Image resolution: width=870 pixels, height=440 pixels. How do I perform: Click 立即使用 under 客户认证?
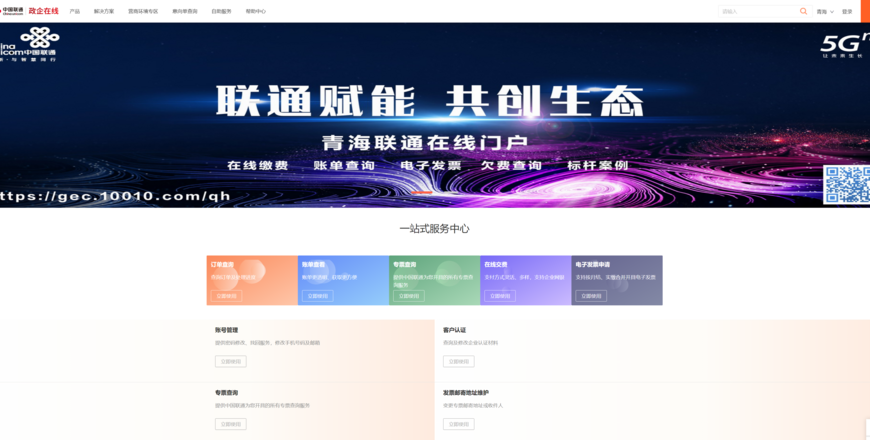tap(458, 361)
